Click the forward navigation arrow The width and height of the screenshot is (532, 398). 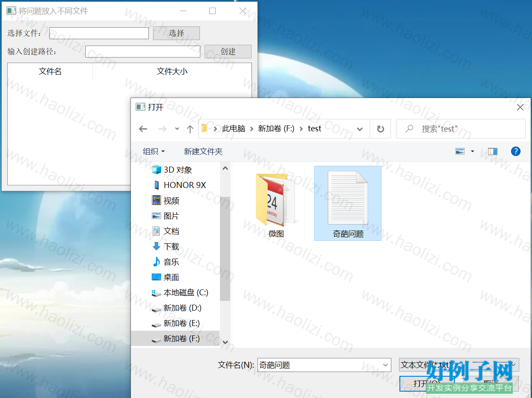[162, 129]
